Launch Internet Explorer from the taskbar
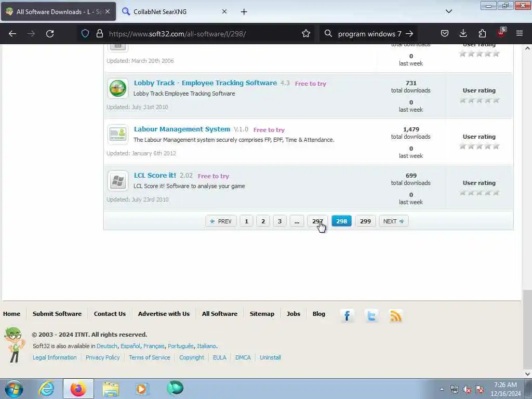 (x=46, y=389)
